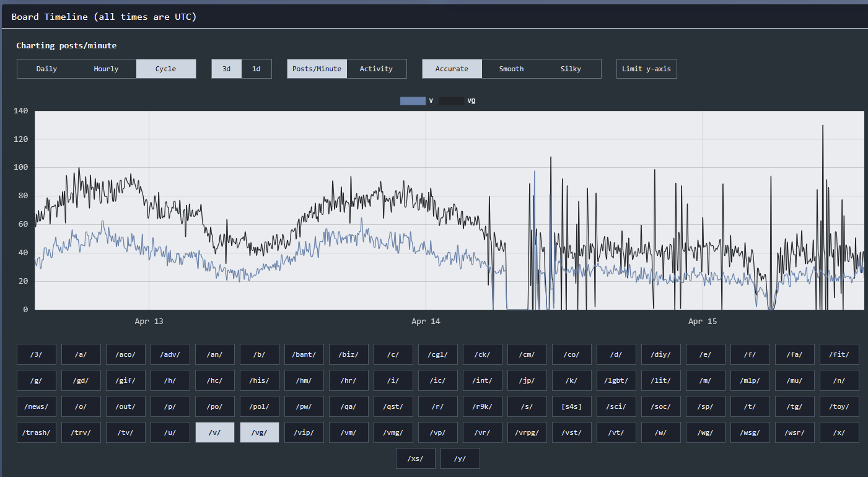Toggle the /x/ board
This screenshot has width=868, height=477.
click(840, 432)
